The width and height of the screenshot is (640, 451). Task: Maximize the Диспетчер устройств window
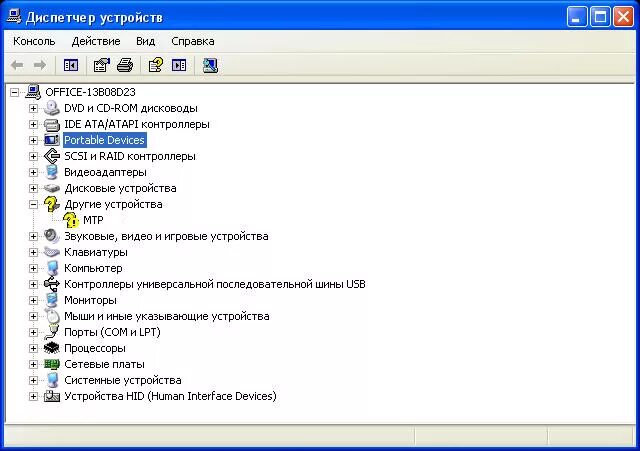pos(600,17)
